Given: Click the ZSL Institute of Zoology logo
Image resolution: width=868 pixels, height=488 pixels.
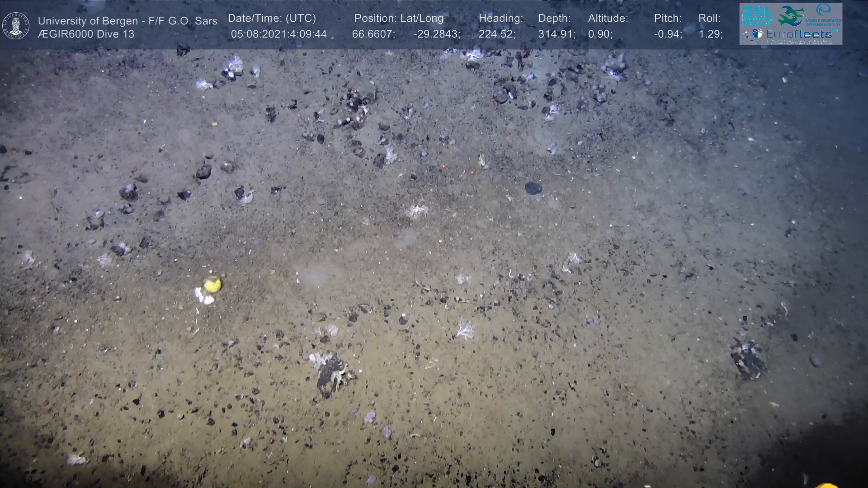Looking at the screenshot, I should (x=757, y=15).
